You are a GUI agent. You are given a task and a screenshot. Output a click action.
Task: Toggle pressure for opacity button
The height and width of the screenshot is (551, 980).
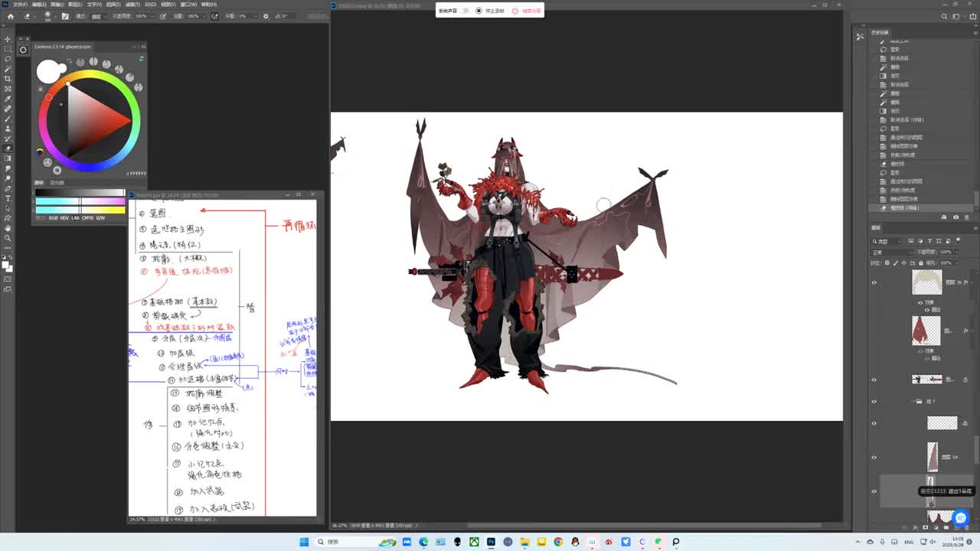(x=162, y=16)
